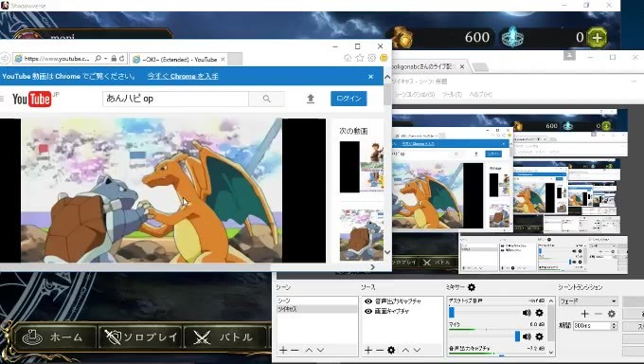Click the YouTube search magnifier button
The image size is (644, 364).
point(266,99)
